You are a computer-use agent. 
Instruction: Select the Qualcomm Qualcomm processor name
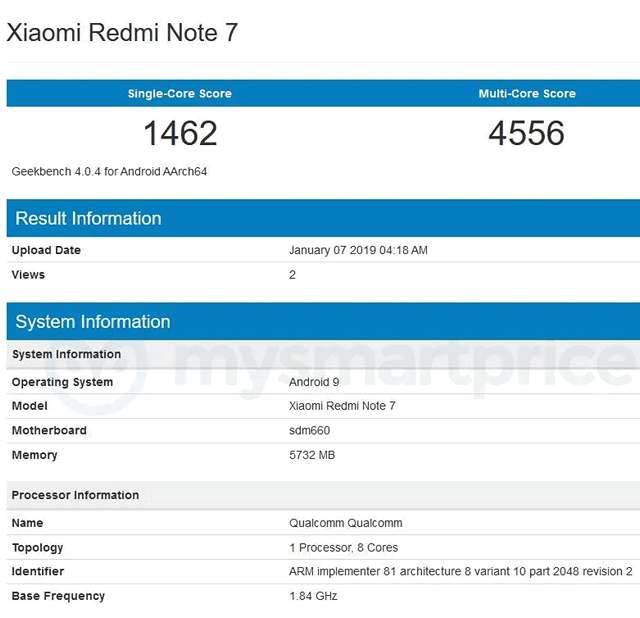346,523
